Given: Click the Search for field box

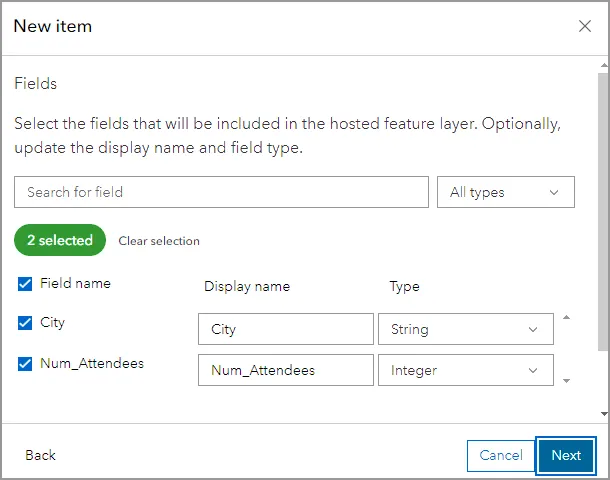Looking at the screenshot, I should click(x=221, y=192).
